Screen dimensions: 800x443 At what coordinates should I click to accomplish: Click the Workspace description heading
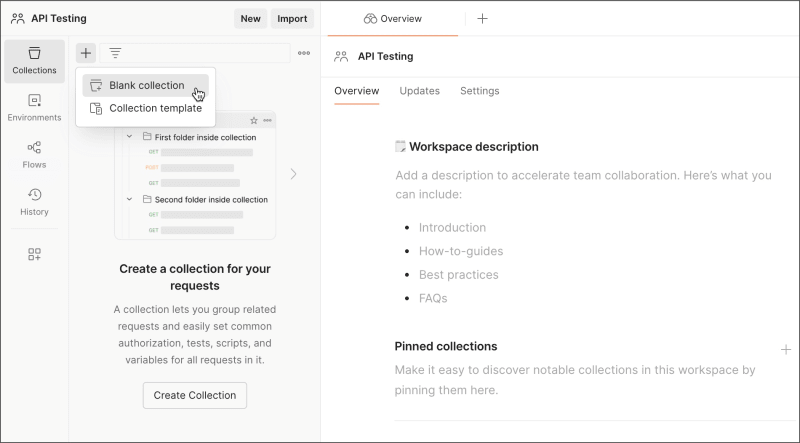pyautogui.click(x=473, y=147)
